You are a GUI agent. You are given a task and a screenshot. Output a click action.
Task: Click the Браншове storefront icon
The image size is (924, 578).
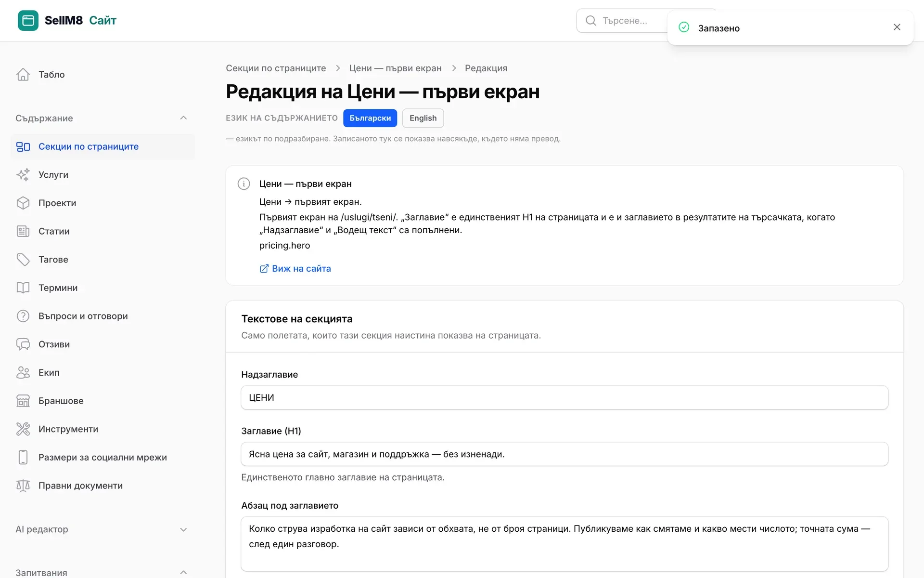pyautogui.click(x=23, y=401)
